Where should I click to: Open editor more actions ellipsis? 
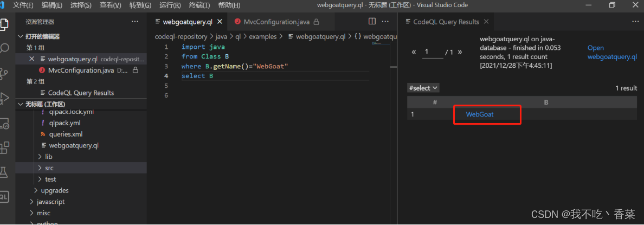385,21
